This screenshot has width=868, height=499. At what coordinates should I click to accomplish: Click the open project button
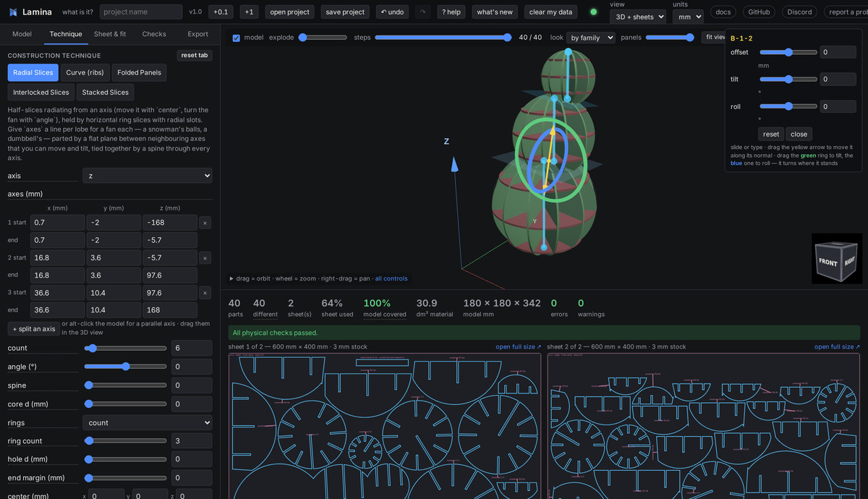click(x=290, y=12)
